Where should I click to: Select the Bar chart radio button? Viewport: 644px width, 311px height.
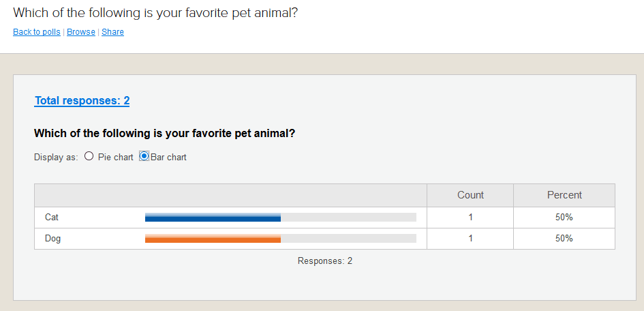point(144,156)
